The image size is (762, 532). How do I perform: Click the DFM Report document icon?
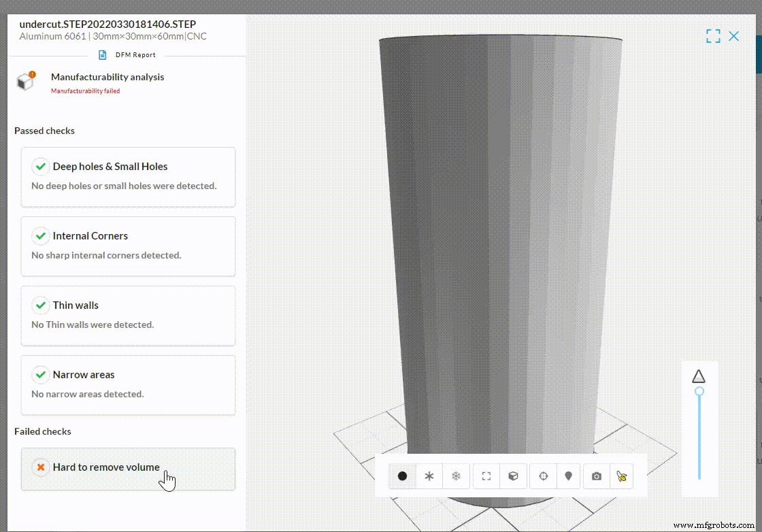click(x=103, y=54)
